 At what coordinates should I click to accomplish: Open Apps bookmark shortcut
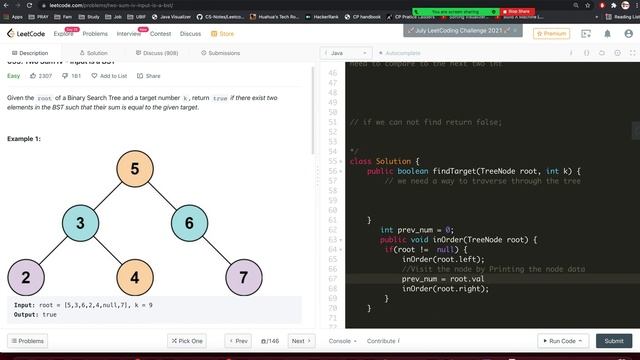[x=13, y=17]
